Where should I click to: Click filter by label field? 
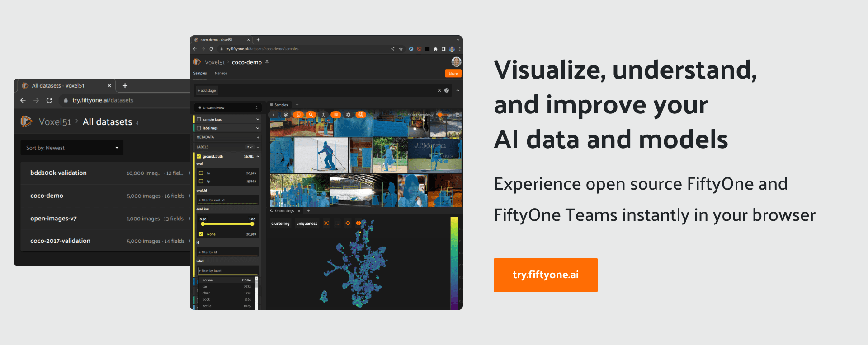tap(229, 271)
